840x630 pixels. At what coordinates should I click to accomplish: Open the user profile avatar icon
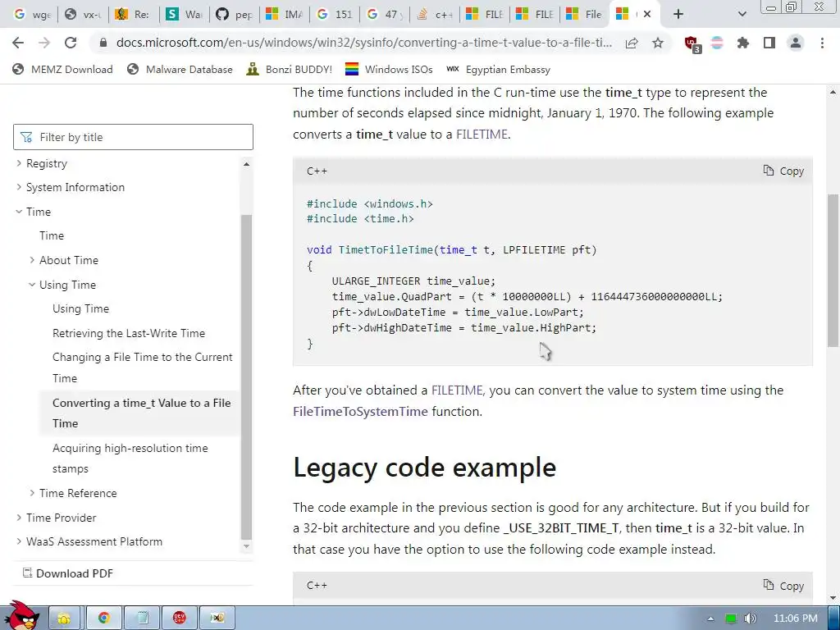pos(796,43)
